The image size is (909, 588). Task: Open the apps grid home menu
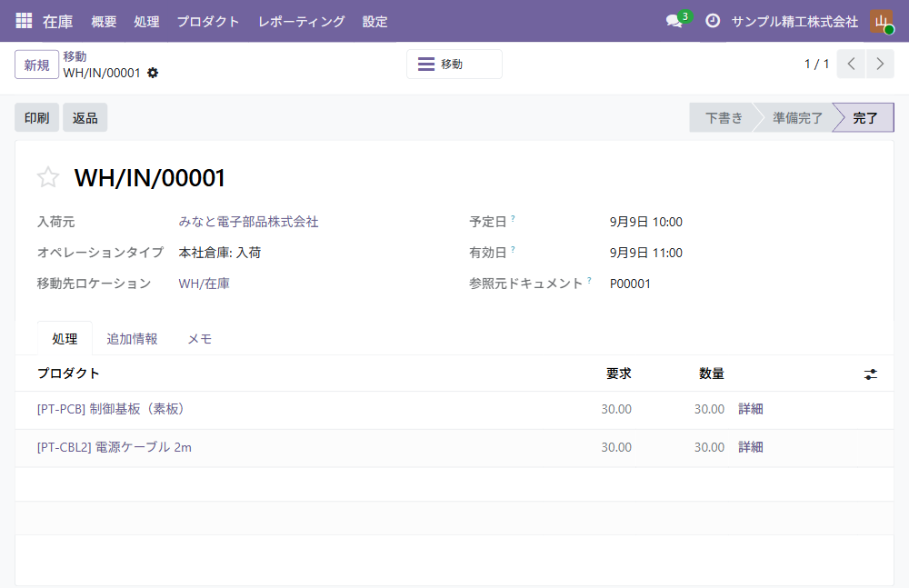pos(24,21)
